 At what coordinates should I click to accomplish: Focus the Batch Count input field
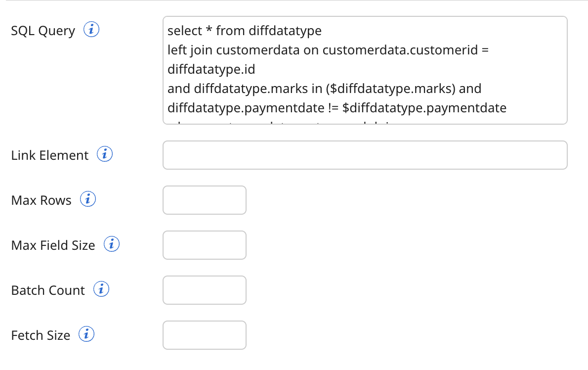[204, 290]
